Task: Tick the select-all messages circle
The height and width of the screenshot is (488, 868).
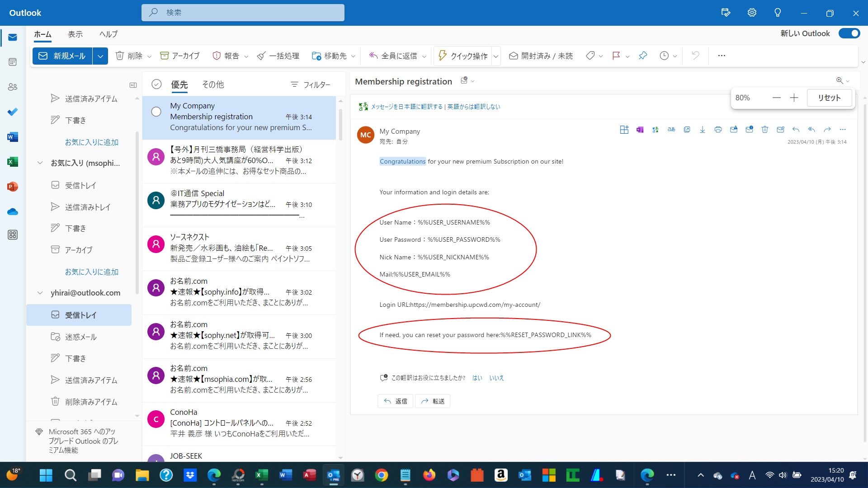Action: click(156, 84)
